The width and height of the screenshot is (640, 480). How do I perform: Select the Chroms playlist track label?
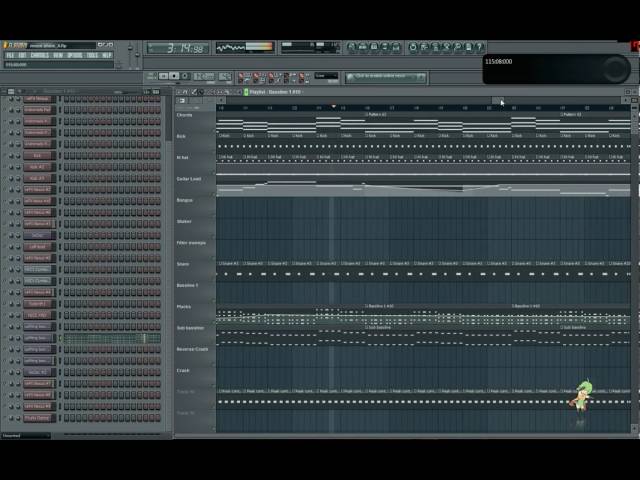tap(184, 115)
